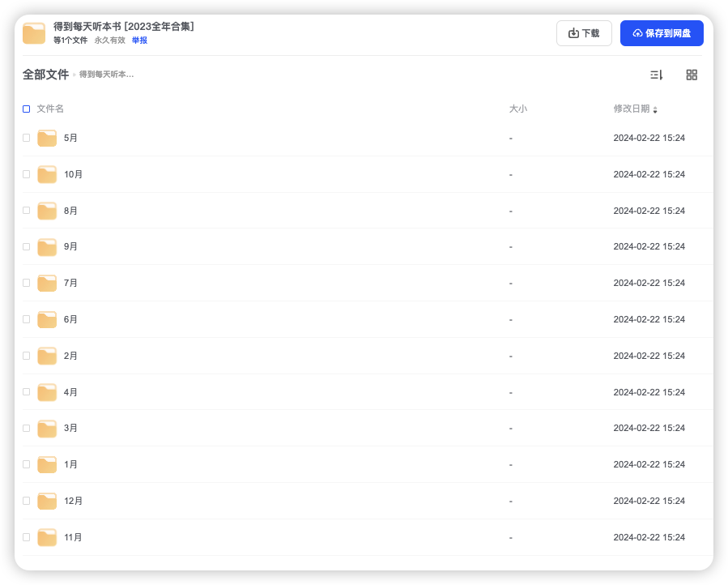Click the 4月 folder name
This screenshot has width=728, height=585.
click(70, 391)
